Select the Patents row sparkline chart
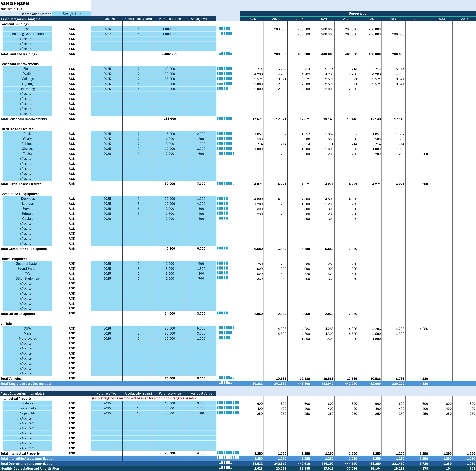The height and width of the screenshot is (471, 476). tap(228, 403)
